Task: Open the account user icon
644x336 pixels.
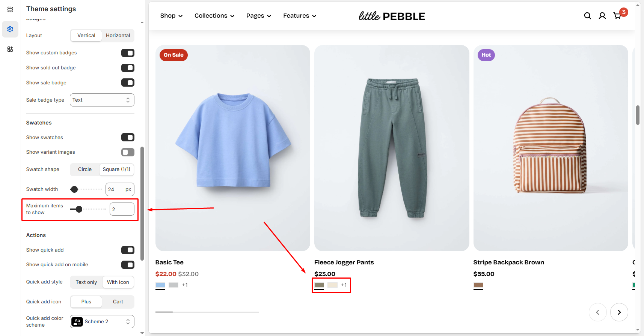Action: point(602,16)
